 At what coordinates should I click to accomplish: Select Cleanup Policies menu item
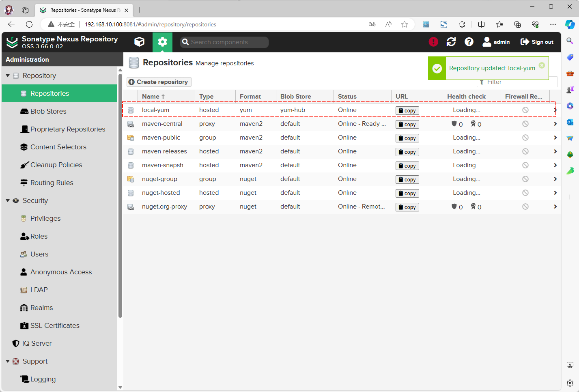point(56,165)
